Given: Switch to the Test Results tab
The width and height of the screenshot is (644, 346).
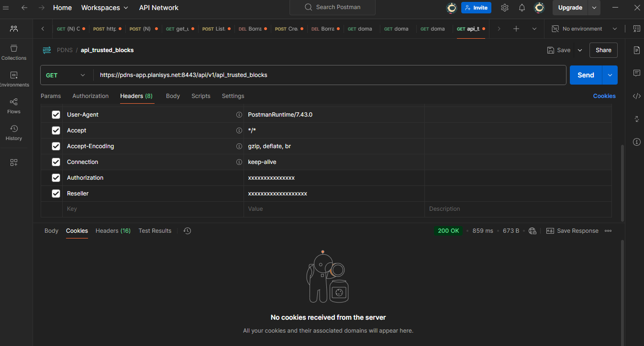Looking at the screenshot, I should (x=155, y=231).
